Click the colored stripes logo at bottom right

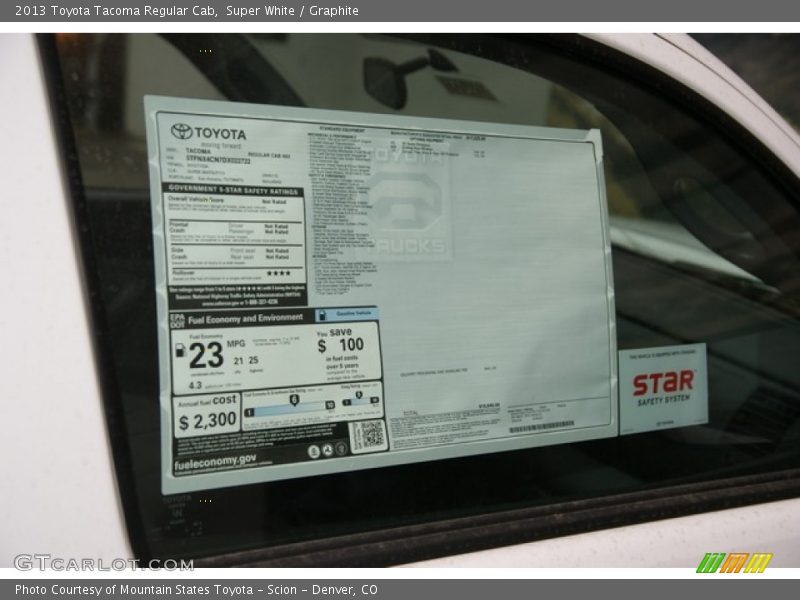pos(734,562)
